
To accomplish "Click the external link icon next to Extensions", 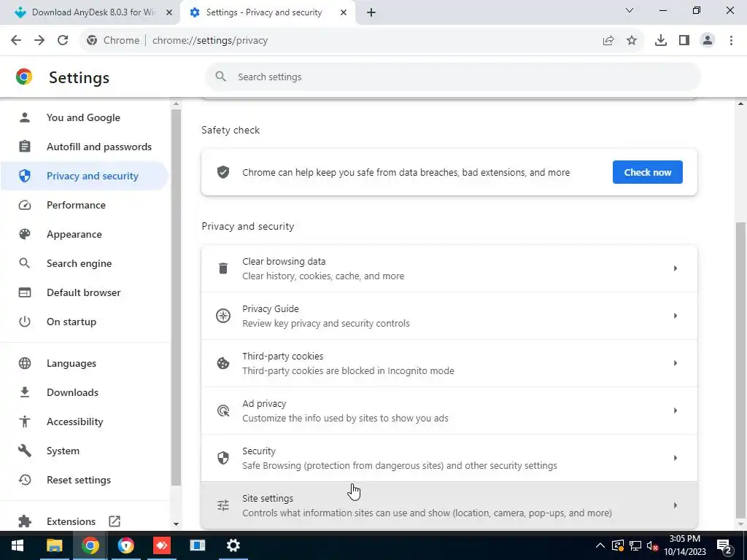I will click(115, 521).
